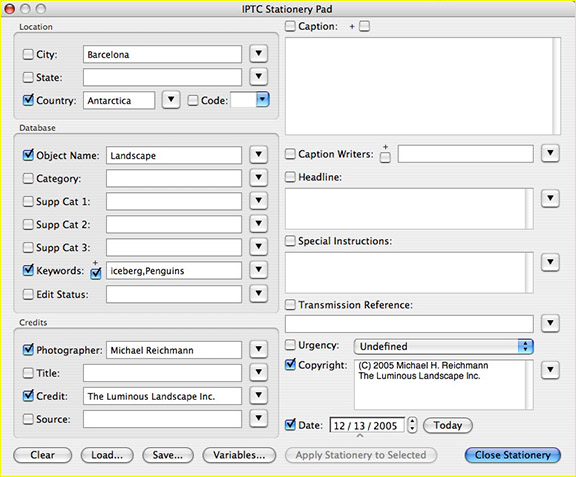This screenshot has height=477, width=576.
Task: Open the Photographer preset arrow button
Action: tap(259, 349)
